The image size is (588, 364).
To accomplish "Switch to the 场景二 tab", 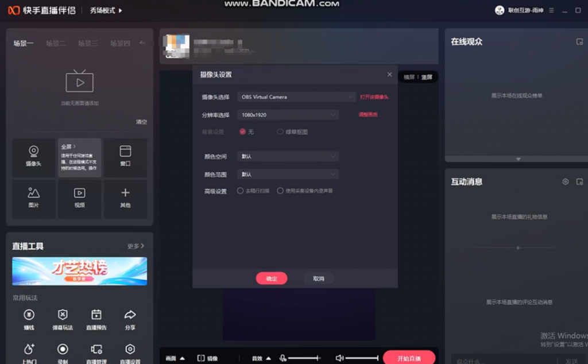I will click(56, 43).
